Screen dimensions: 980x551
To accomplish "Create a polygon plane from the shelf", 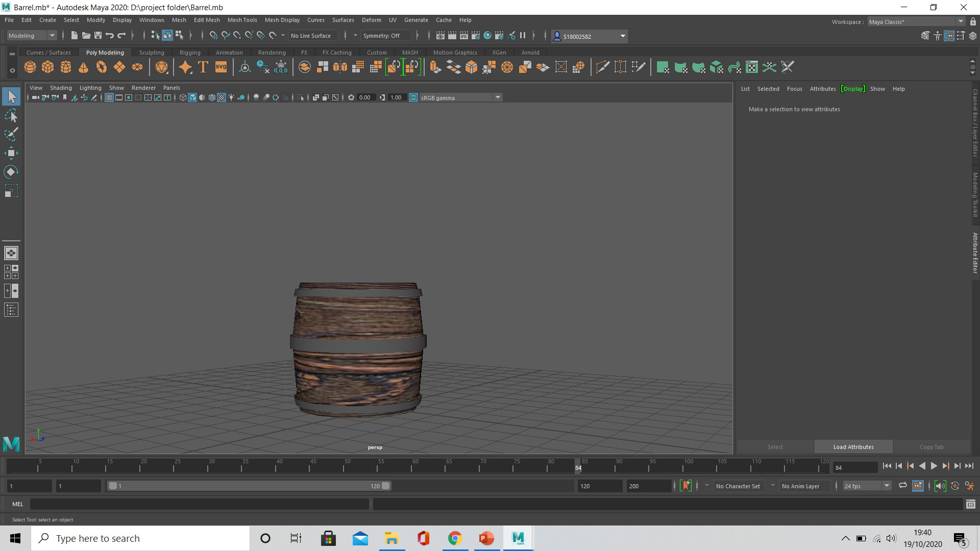I will point(119,67).
